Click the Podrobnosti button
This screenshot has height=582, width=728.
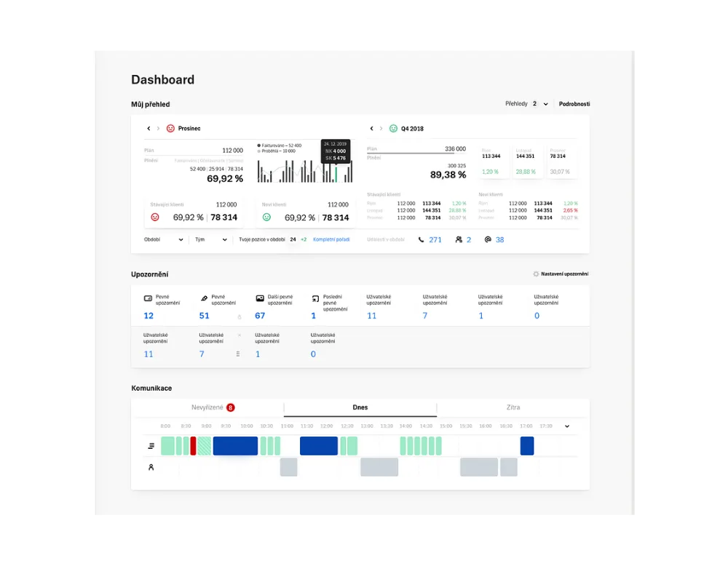click(574, 104)
